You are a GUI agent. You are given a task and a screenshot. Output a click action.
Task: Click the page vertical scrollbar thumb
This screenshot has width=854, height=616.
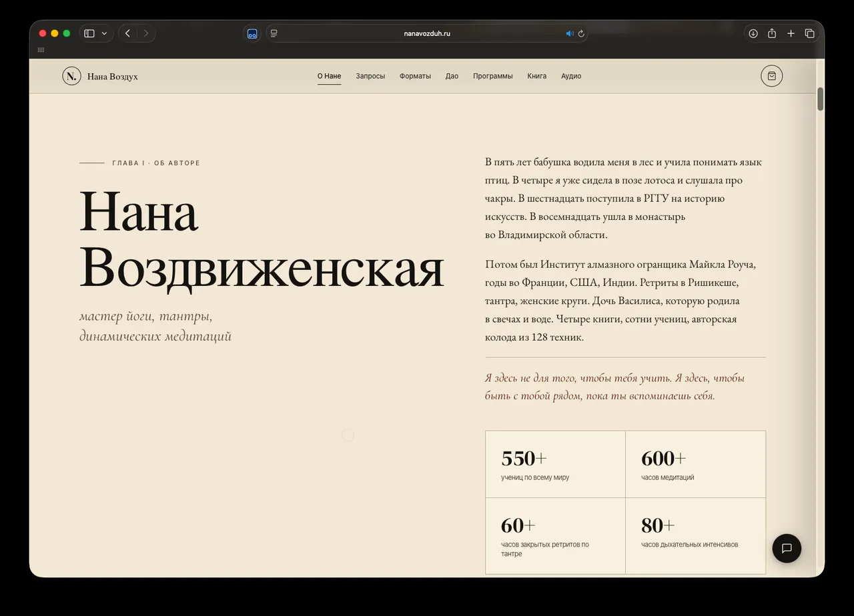[821, 99]
